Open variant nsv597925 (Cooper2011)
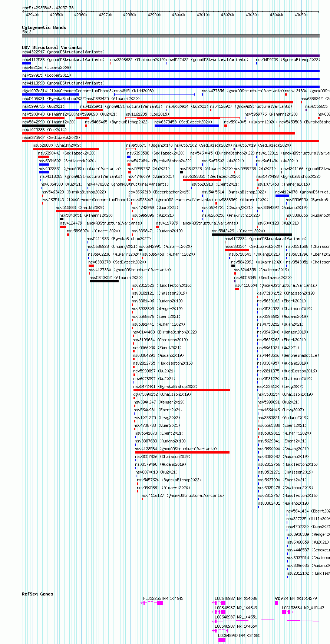 coord(46,75)
